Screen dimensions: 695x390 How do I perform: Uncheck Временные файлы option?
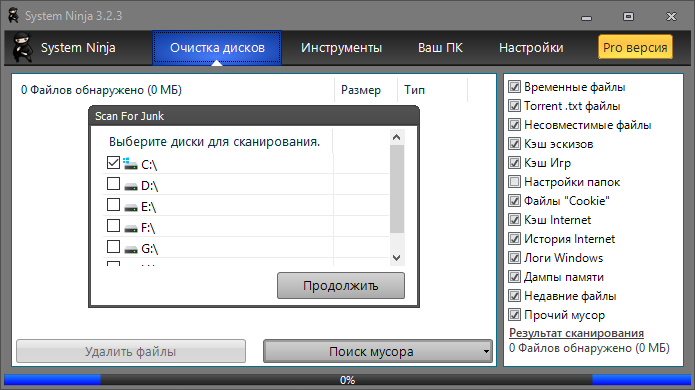[x=514, y=87]
